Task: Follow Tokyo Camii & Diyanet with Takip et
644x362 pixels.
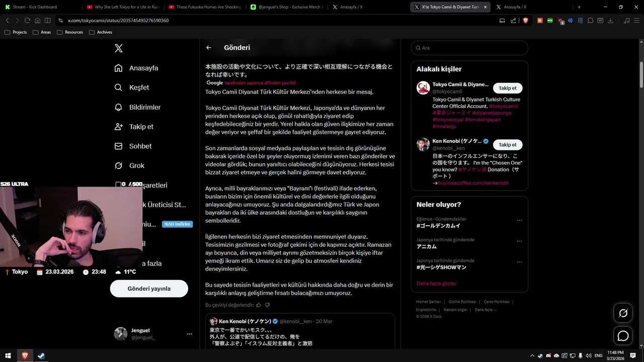Action: point(508,88)
